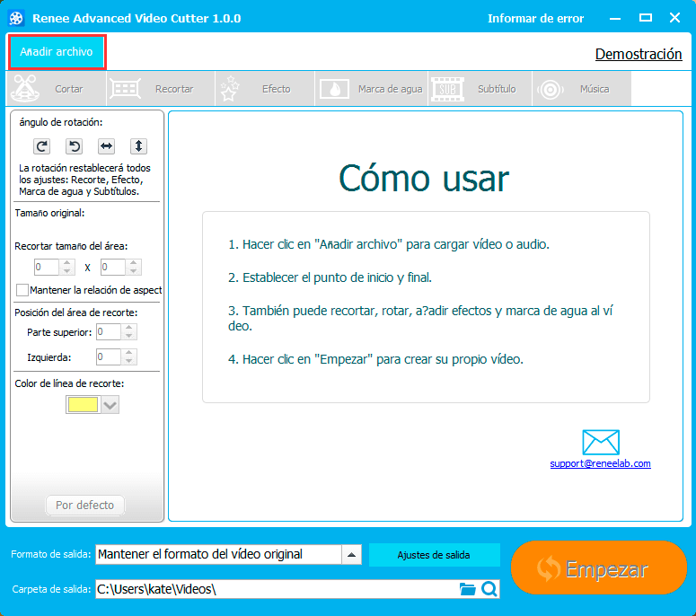Rotate video counterclockwise

(75, 146)
